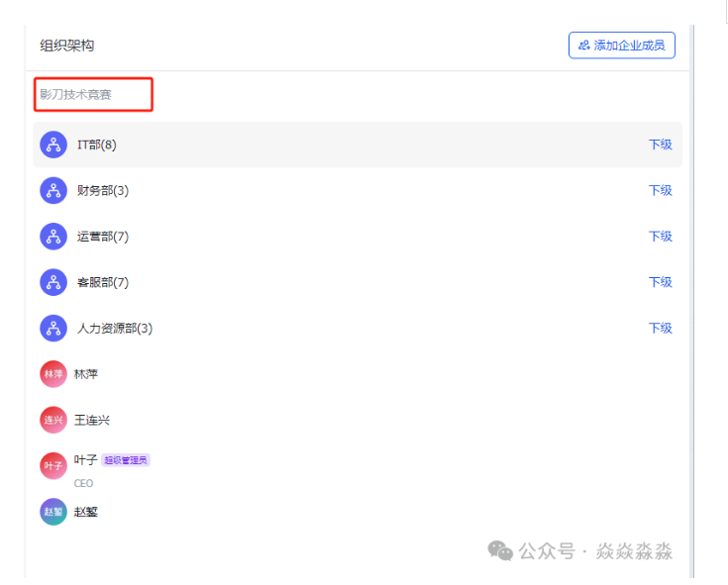Show 下级 of 人力资源部

tap(660, 328)
